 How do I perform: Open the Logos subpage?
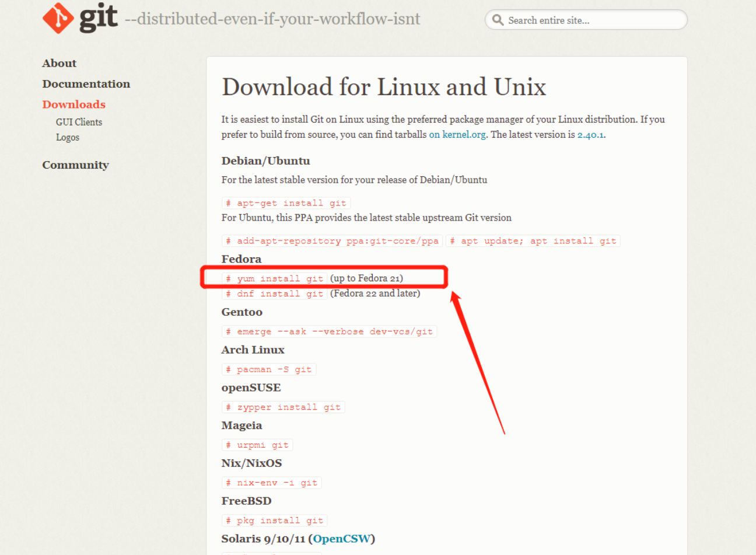68,137
